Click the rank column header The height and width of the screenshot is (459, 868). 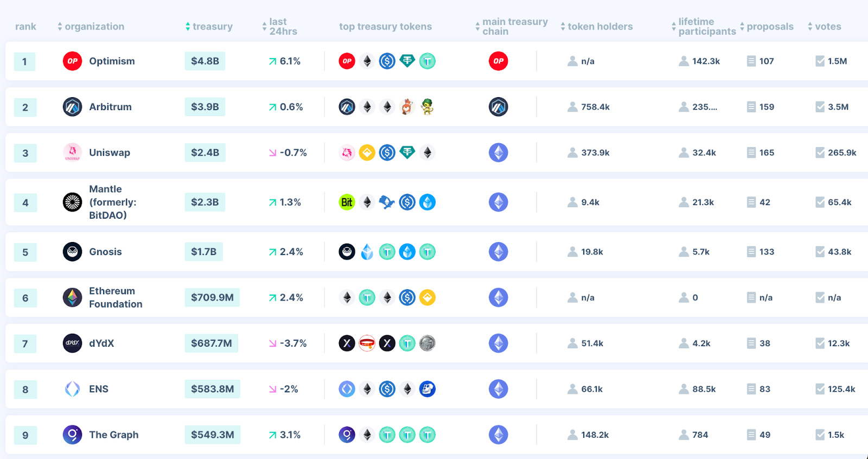(x=25, y=27)
